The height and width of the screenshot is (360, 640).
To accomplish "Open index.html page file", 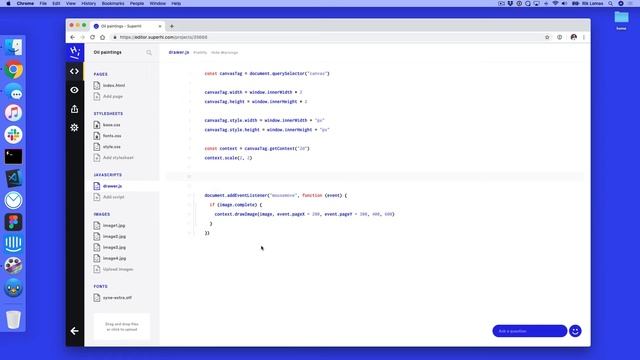I will [114, 85].
